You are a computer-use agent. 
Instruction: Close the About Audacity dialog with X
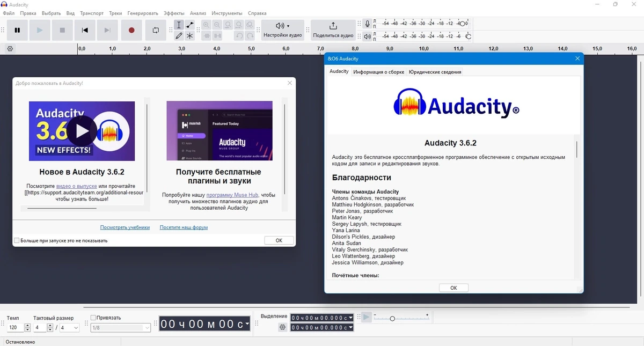tap(577, 58)
